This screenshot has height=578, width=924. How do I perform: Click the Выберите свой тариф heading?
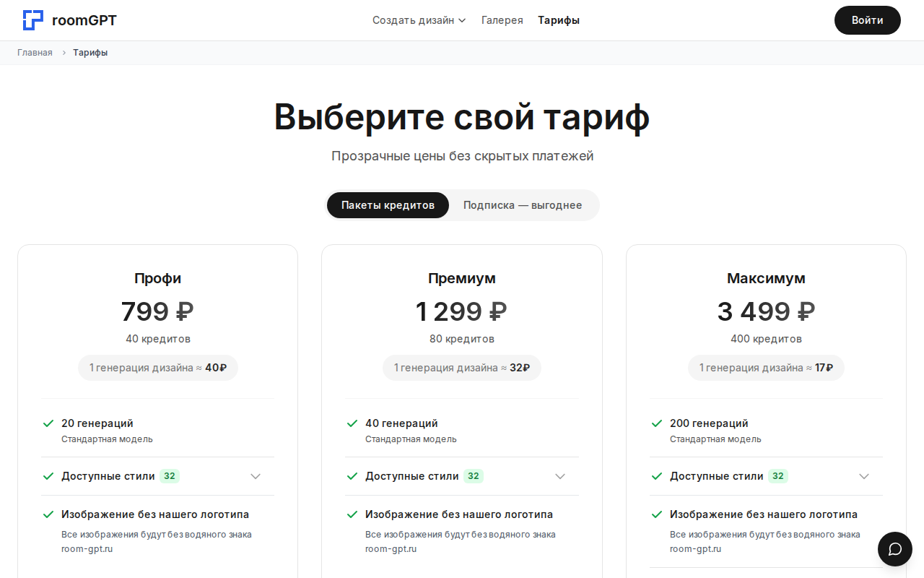[462, 117]
